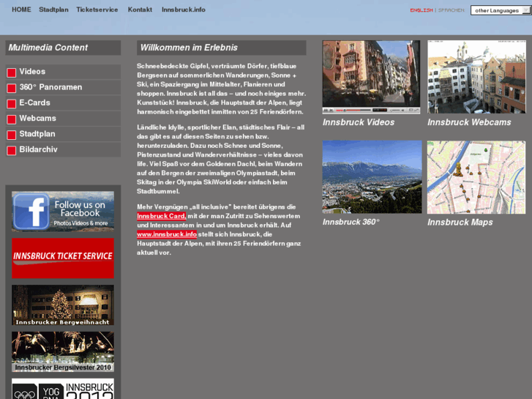Click the Innsbruck Maps caption
Screen dimensions: 532x399
point(460,223)
